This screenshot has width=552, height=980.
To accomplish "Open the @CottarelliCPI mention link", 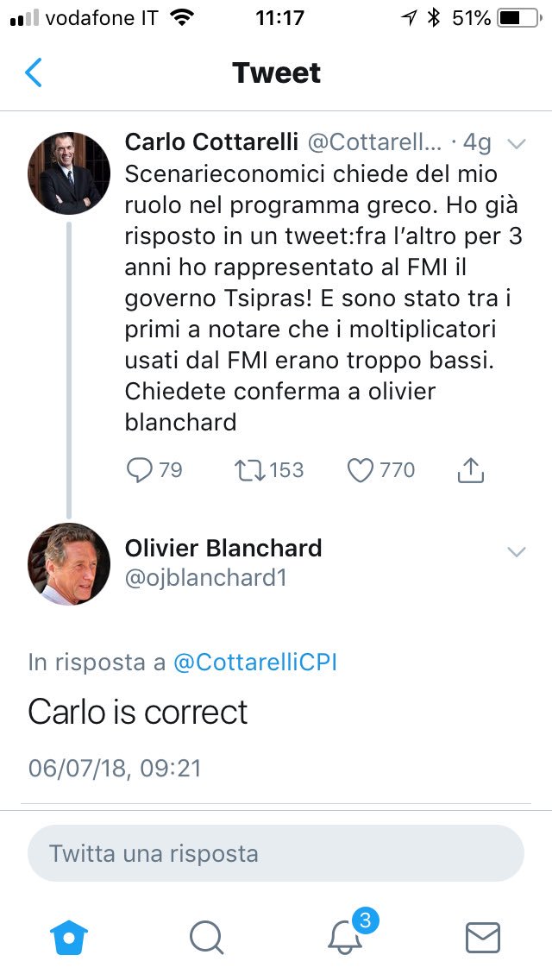I will [255, 663].
